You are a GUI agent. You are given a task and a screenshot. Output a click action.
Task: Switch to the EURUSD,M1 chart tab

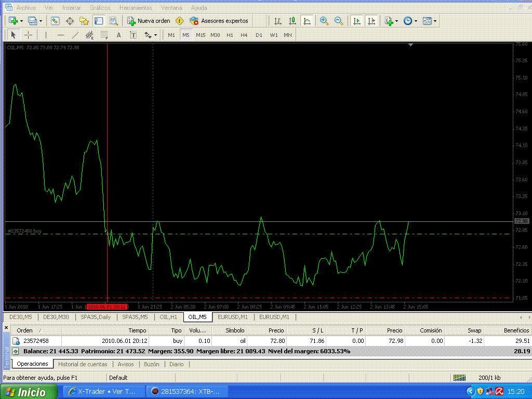pyautogui.click(x=232, y=317)
